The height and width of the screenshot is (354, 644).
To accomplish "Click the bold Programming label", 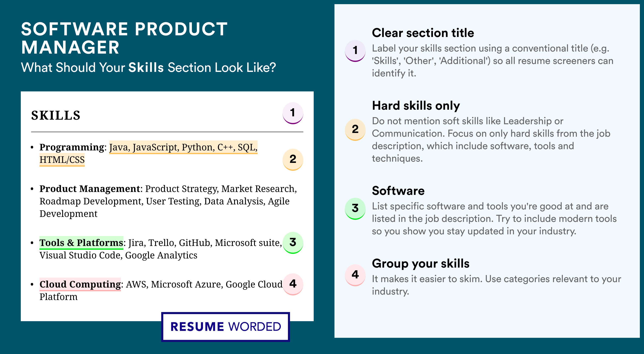I will pos(72,147).
